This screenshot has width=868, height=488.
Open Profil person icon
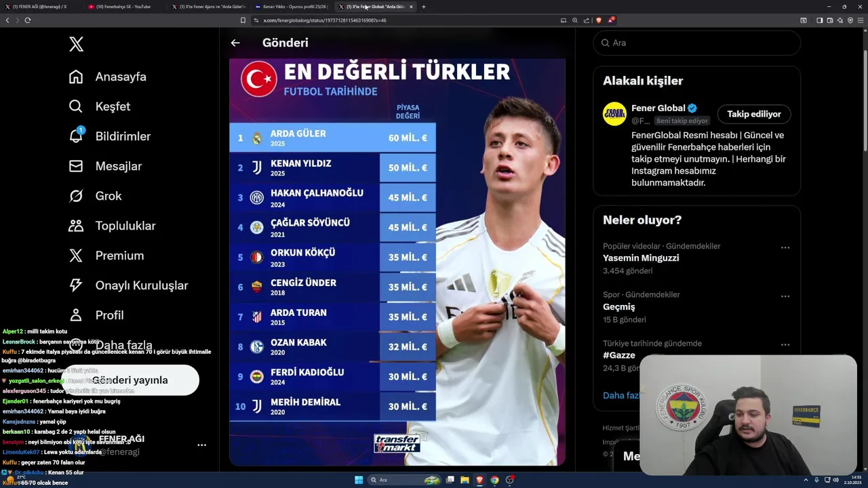coord(76,315)
